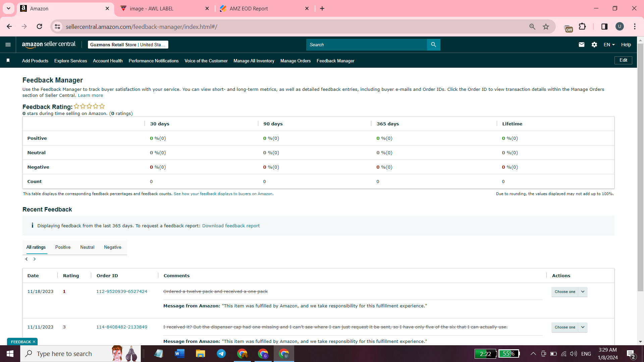Select the Neutral ratings tab
This screenshot has width=644, height=362.
(x=87, y=247)
